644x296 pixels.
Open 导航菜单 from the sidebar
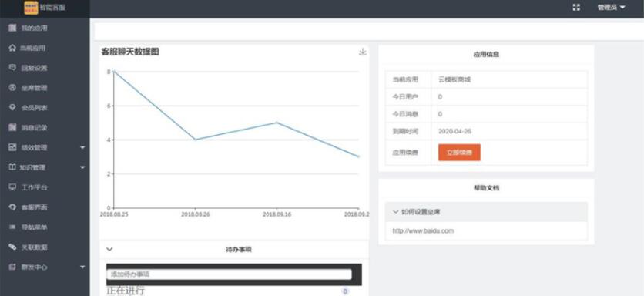(34, 227)
